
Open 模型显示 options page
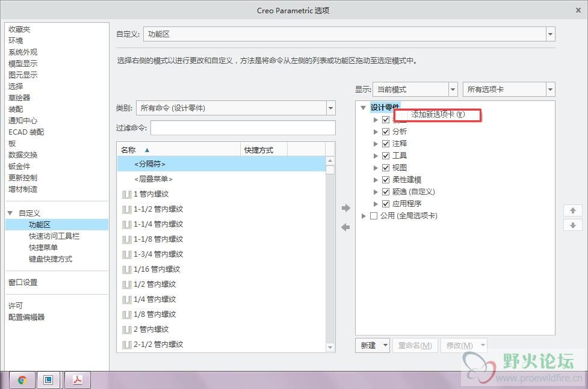coord(23,63)
